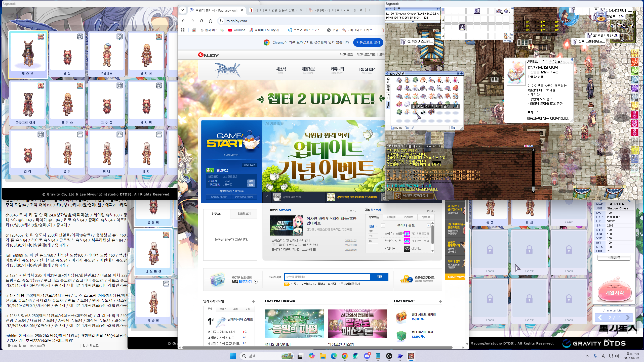This screenshot has width=644, height=362.
Task: Open YouTube bookmark
Action: 236,30
